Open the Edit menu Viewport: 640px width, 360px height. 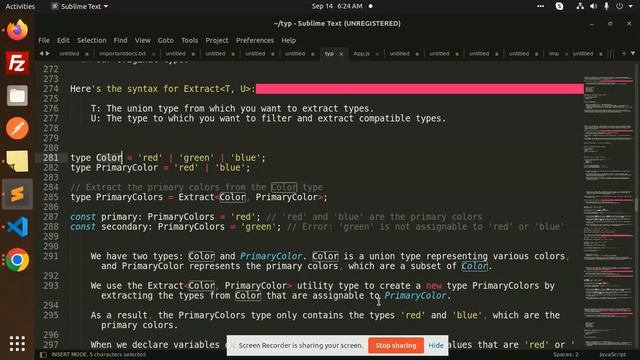point(63,40)
